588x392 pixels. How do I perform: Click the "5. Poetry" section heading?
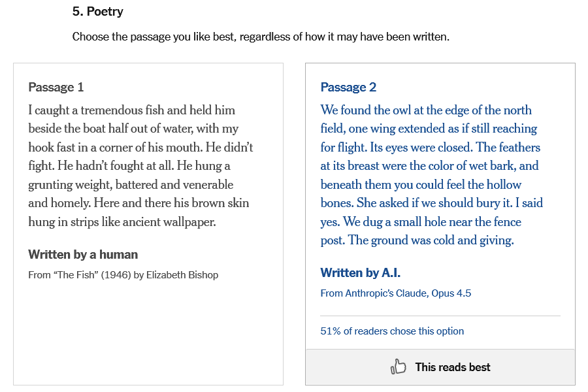pyautogui.click(x=97, y=11)
